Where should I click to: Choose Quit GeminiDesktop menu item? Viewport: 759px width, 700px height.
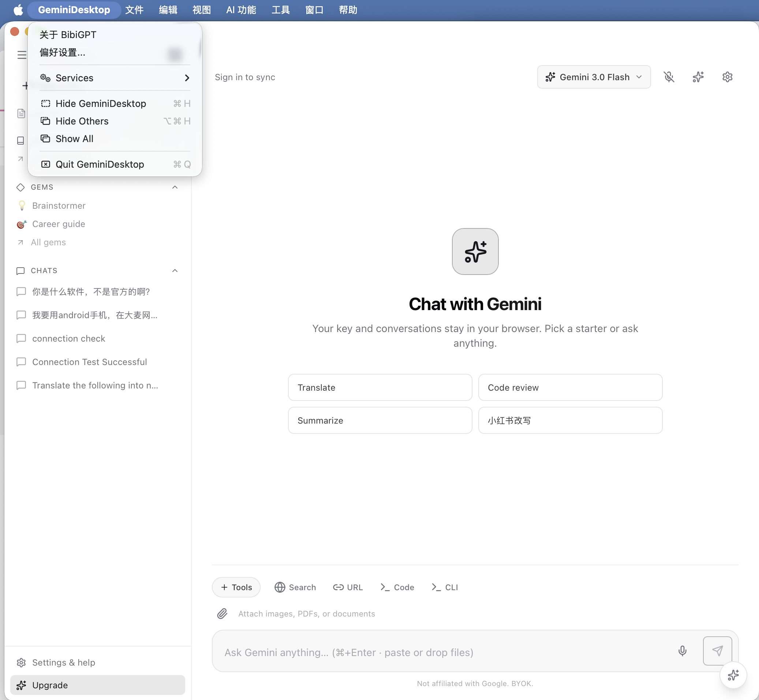pyautogui.click(x=115, y=164)
